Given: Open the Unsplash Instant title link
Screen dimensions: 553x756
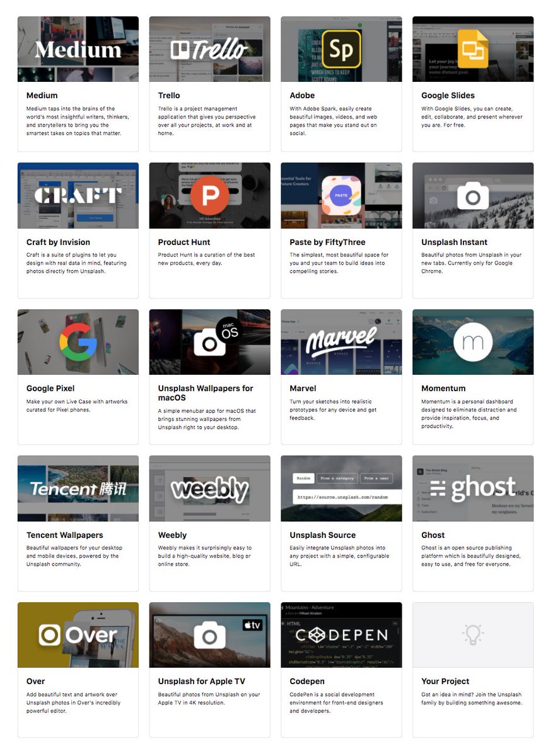Looking at the screenshot, I should (455, 243).
